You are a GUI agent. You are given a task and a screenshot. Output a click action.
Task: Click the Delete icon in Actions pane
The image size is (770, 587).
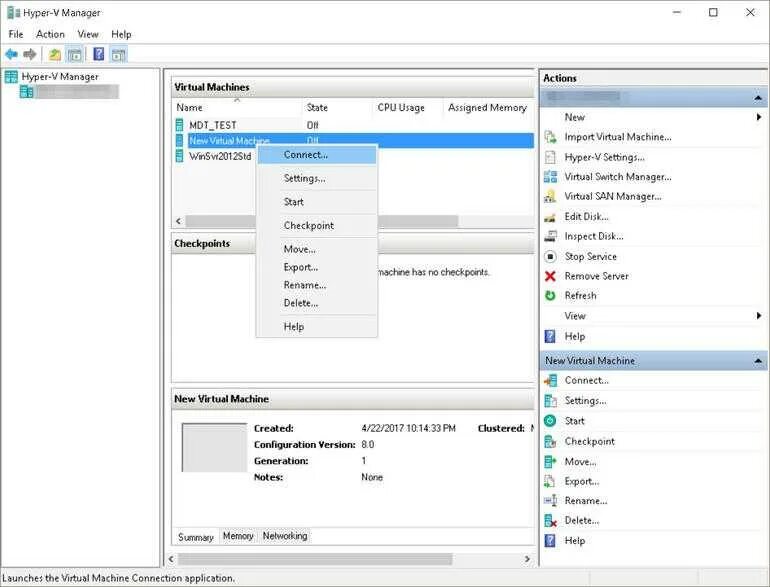pyautogui.click(x=550, y=521)
